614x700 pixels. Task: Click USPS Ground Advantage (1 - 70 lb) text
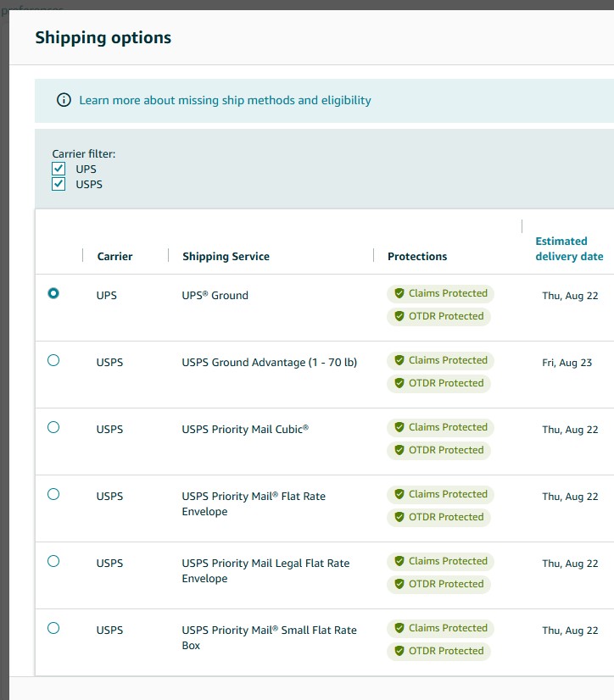click(270, 363)
